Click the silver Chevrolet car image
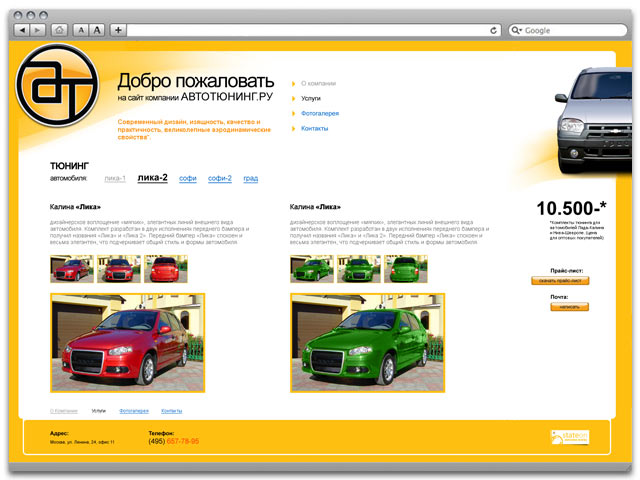640x480 pixels. (594, 121)
